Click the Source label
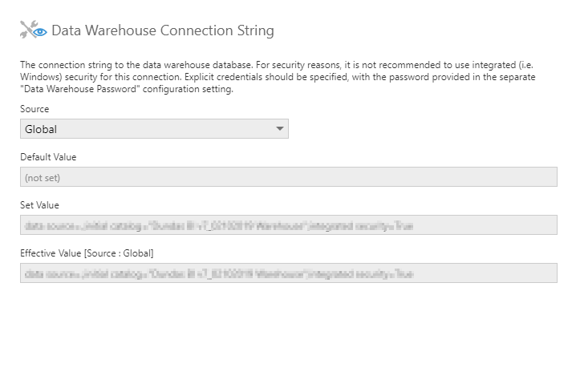Screen dimensions: 576x392 (x=34, y=109)
